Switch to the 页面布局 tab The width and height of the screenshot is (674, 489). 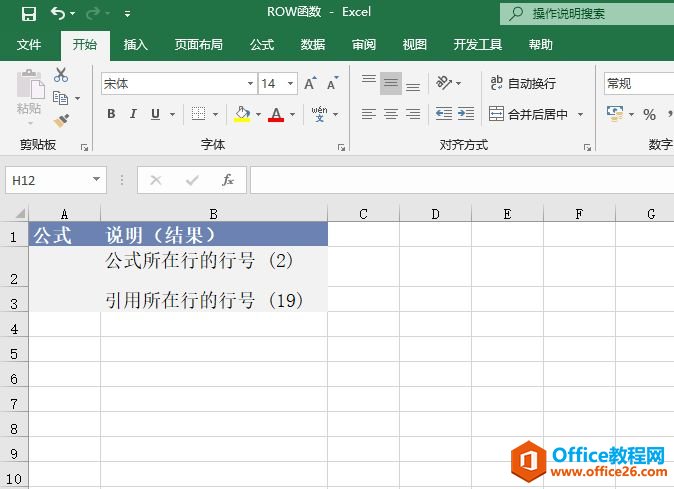[199, 45]
